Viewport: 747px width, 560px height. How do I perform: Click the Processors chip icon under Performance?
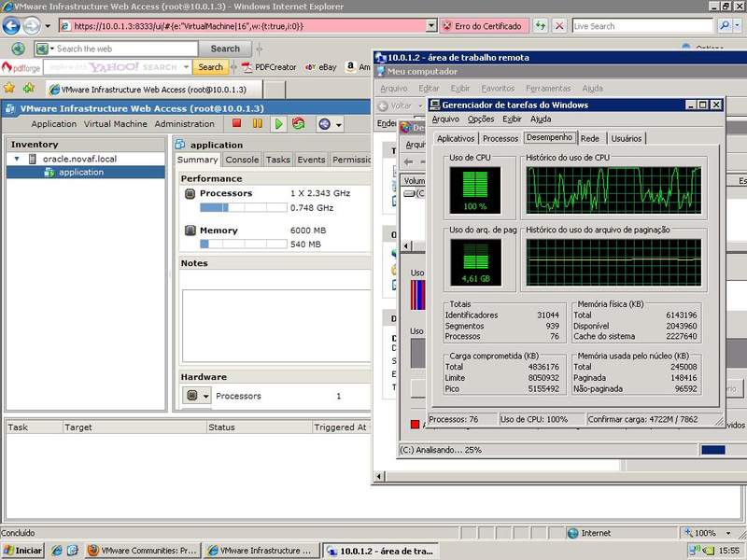[x=190, y=193]
